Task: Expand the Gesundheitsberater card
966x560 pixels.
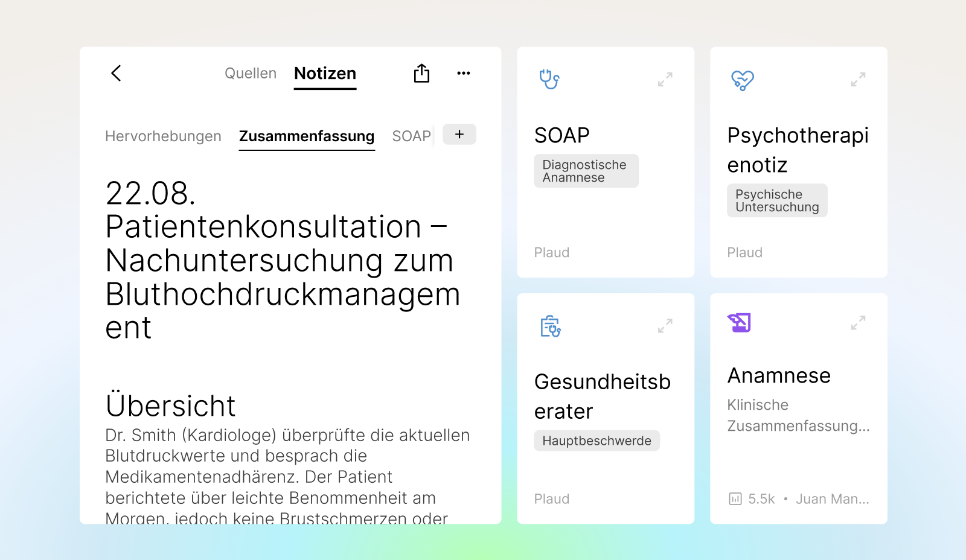Action: click(x=665, y=326)
